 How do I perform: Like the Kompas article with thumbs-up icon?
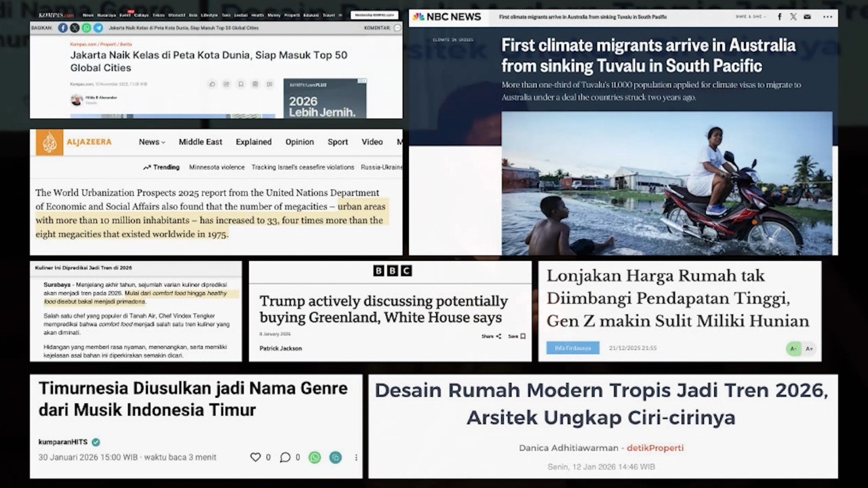pos(212,84)
